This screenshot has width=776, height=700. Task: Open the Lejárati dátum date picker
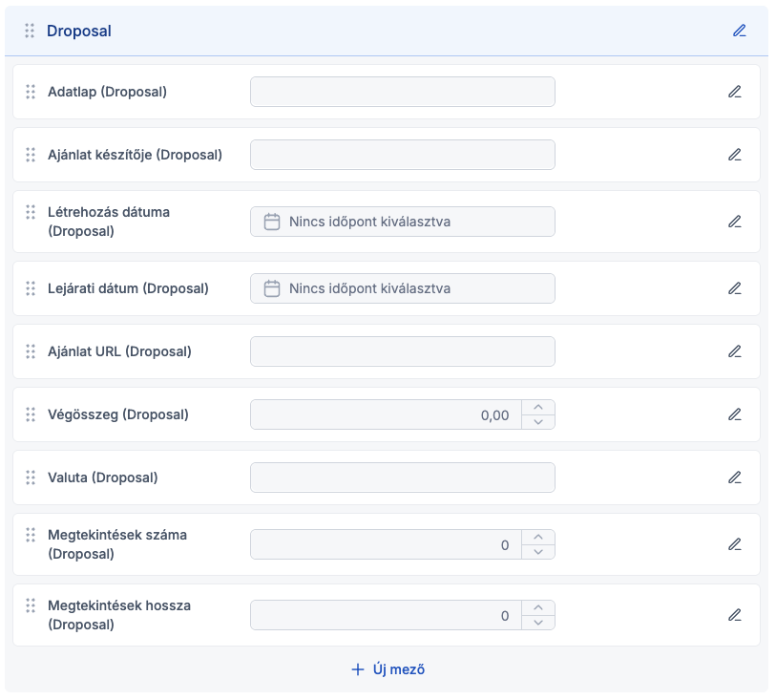[x=402, y=288]
